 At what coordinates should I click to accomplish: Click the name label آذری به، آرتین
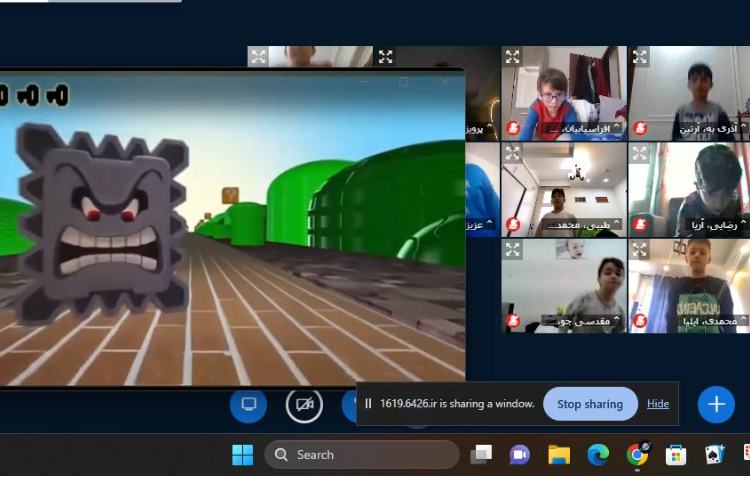708,129
